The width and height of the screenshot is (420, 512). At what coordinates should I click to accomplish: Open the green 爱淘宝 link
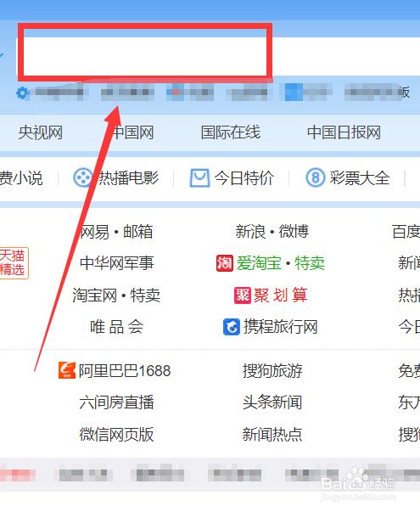point(259,263)
